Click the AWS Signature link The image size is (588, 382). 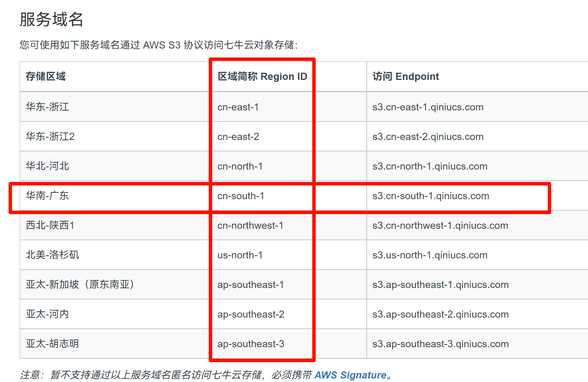click(350, 375)
